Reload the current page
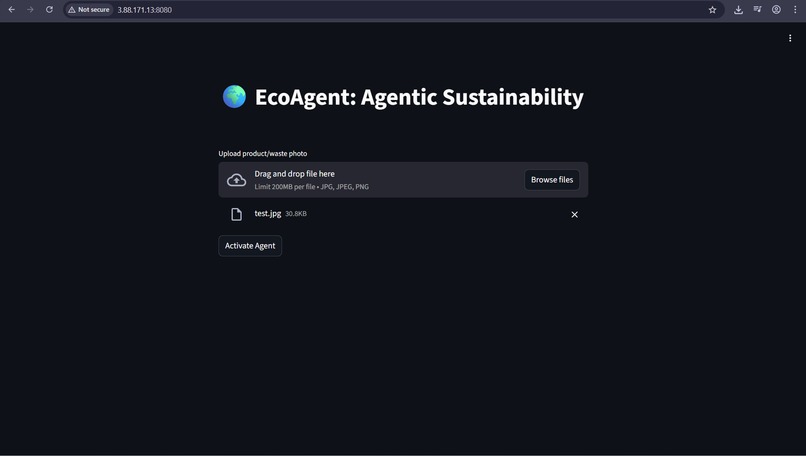806x456 pixels. point(49,10)
